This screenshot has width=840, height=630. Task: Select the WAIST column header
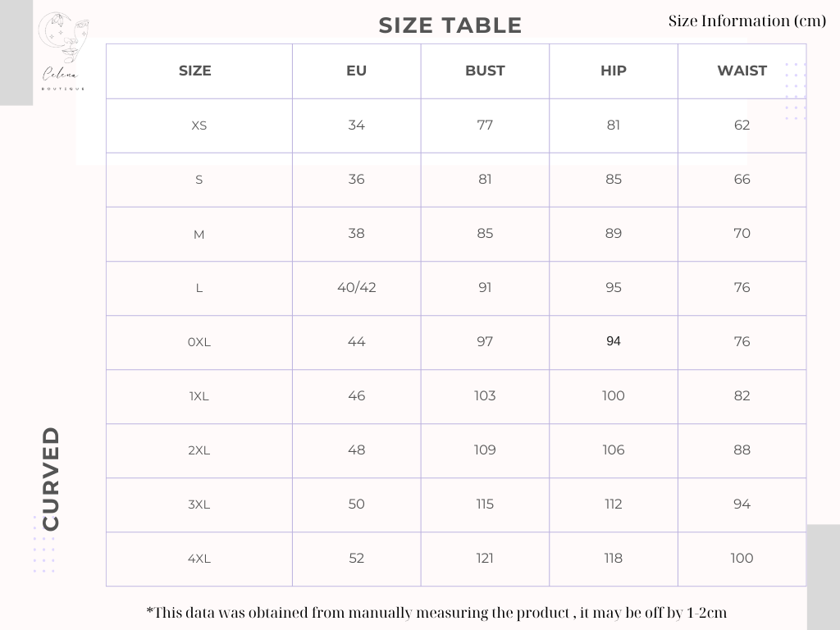(x=742, y=71)
